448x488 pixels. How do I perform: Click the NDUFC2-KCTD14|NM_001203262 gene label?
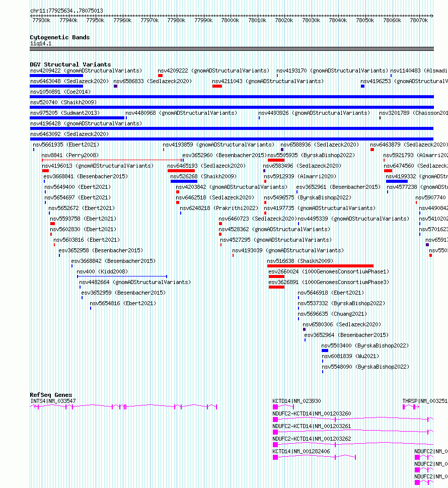(312, 439)
